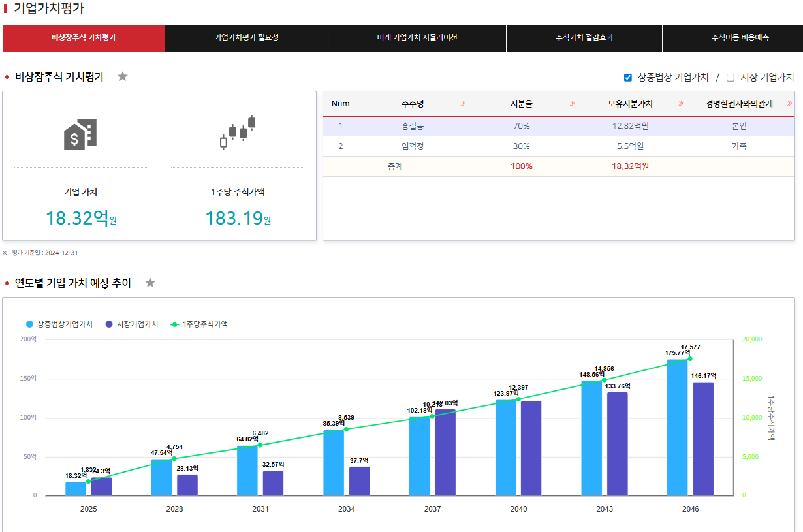803x532 pixels.
Task: Switch to the 기업가치평가 필요성 tab
Action: [246, 38]
